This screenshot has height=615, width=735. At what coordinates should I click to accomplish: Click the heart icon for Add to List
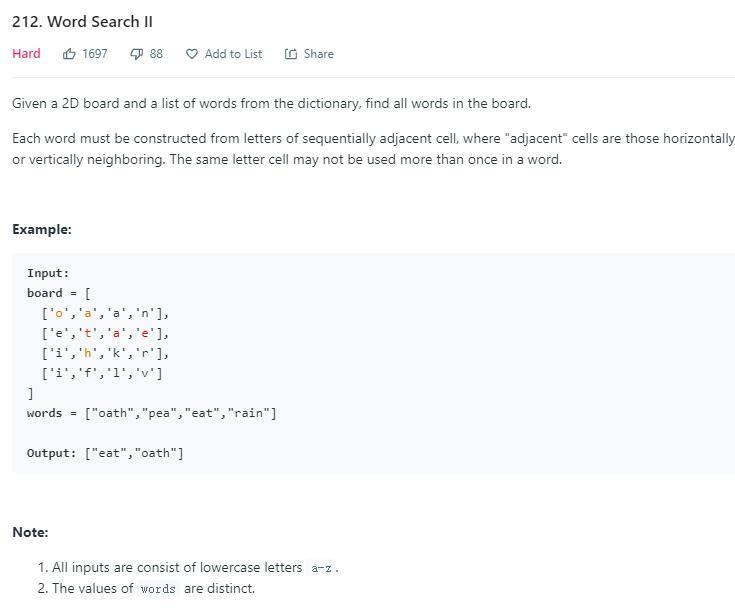click(x=192, y=54)
